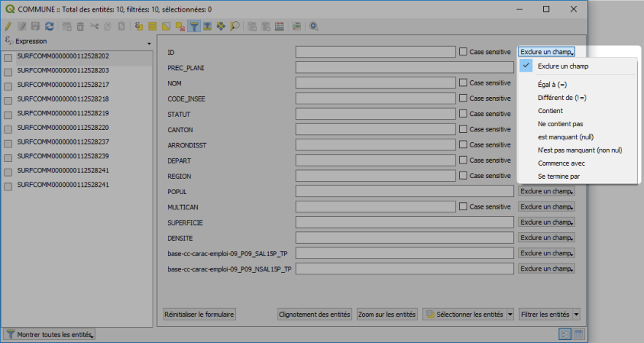The image size is (644, 343).
Task: Open the conditional formatting icon
Action: click(x=296, y=27)
